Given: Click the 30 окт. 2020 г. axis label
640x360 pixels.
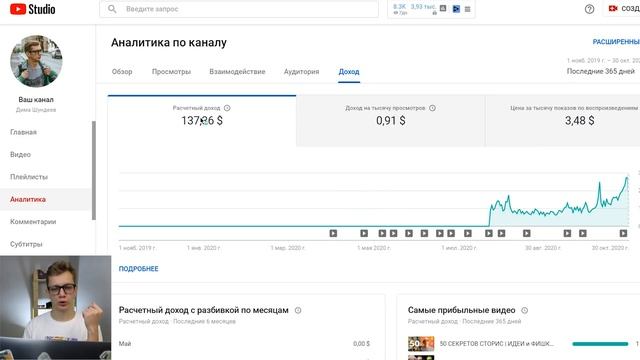Looking at the screenshot, I should (x=610, y=248).
